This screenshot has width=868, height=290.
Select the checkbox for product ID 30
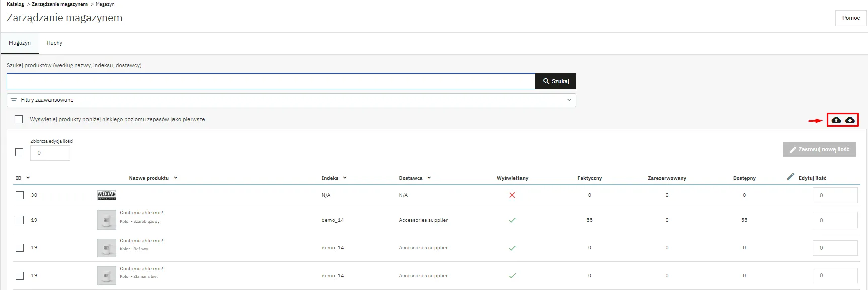tap(19, 195)
